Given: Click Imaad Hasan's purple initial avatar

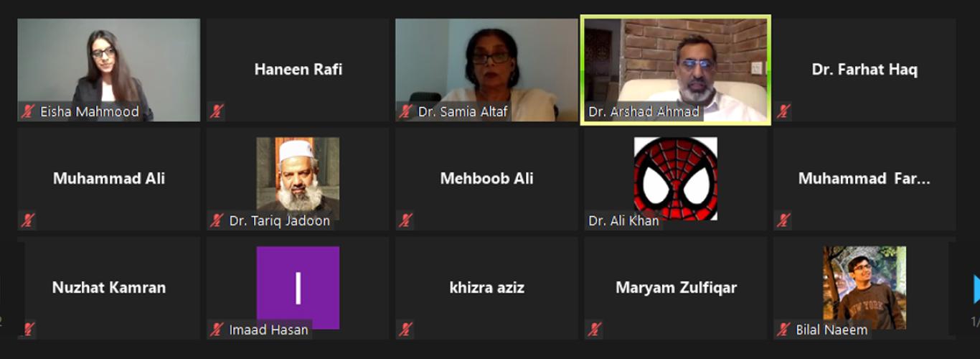Looking at the screenshot, I should point(298,288).
